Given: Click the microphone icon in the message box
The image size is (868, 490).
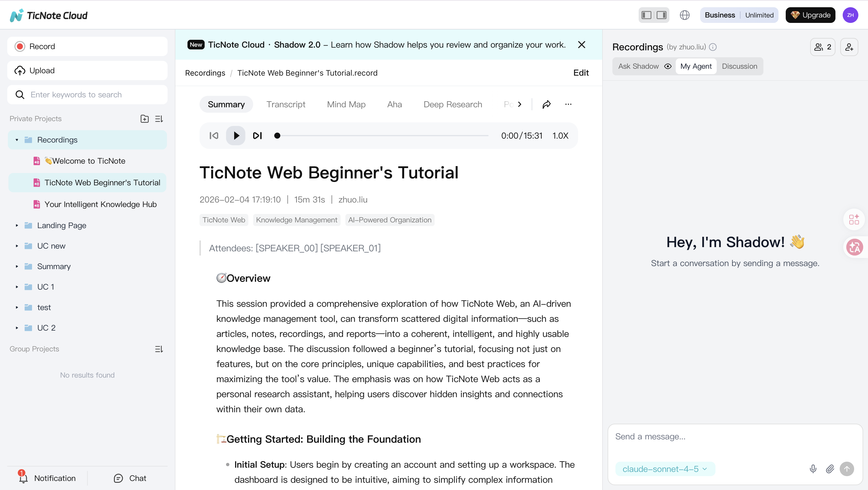Looking at the screenshot, I should [x=813, y=469].
